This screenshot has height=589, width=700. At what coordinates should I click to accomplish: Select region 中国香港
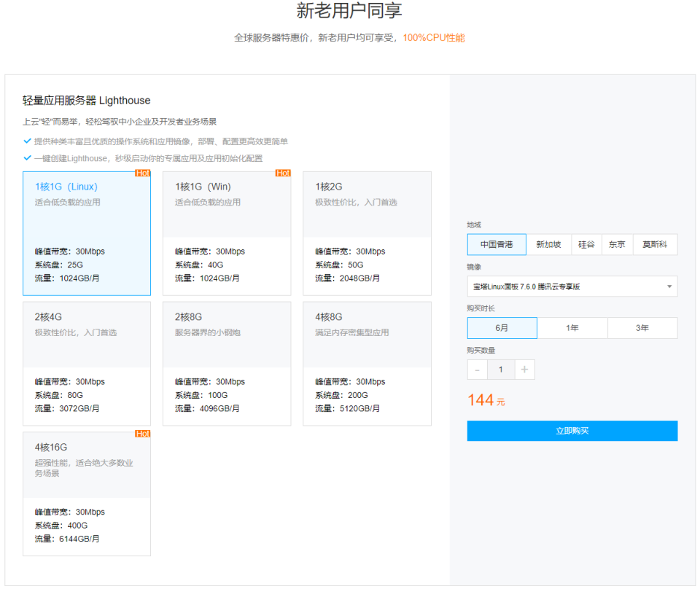tap(497, 244)
